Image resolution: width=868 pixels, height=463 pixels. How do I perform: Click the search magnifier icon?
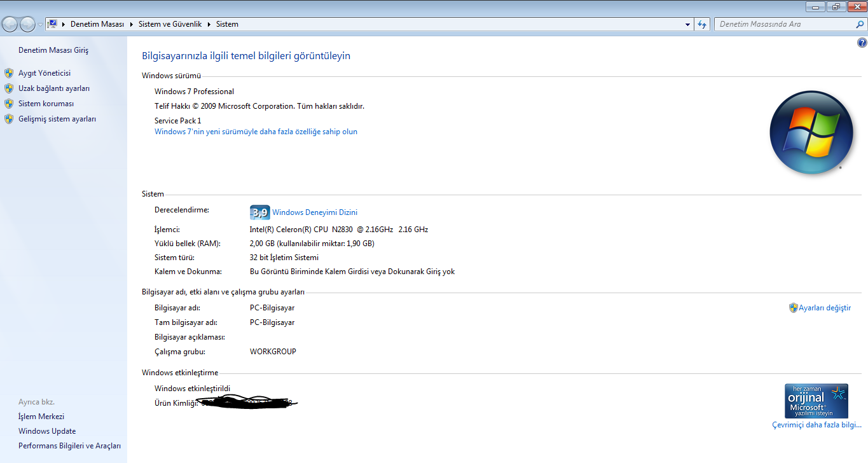860,24
